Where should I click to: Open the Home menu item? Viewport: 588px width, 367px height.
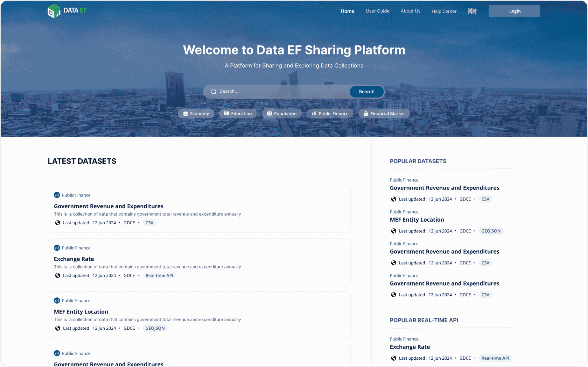point(347,11)
